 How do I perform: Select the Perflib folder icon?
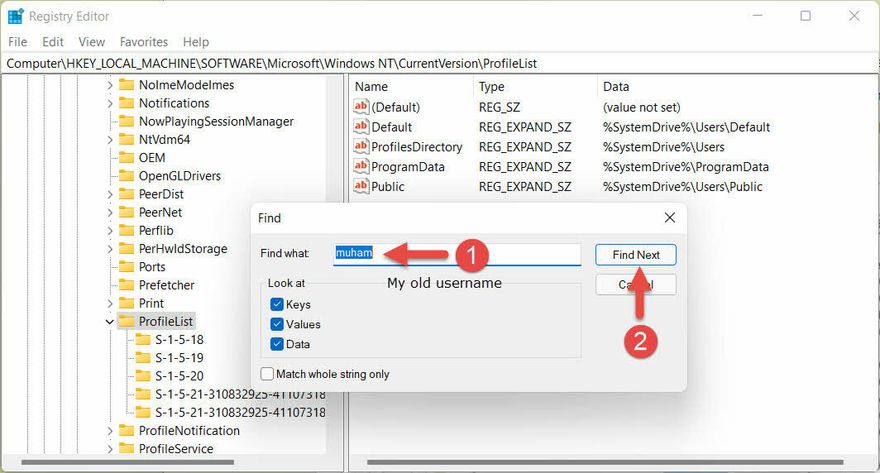click(x=127, y=230)
